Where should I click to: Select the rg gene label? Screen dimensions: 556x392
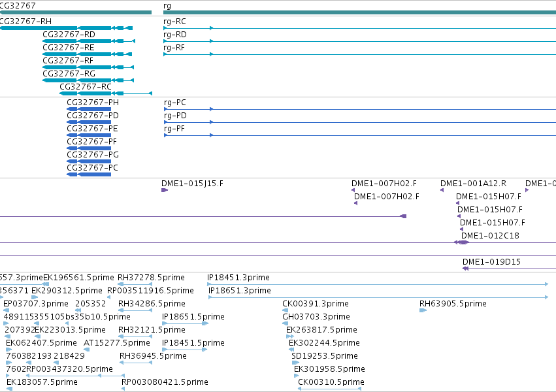click(x=167, y=6)
